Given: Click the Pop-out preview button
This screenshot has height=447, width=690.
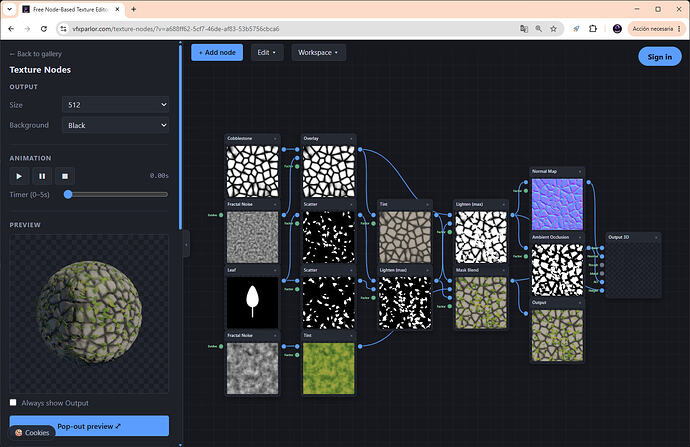Looking at the screenshot, I should [x=89, y=426].
